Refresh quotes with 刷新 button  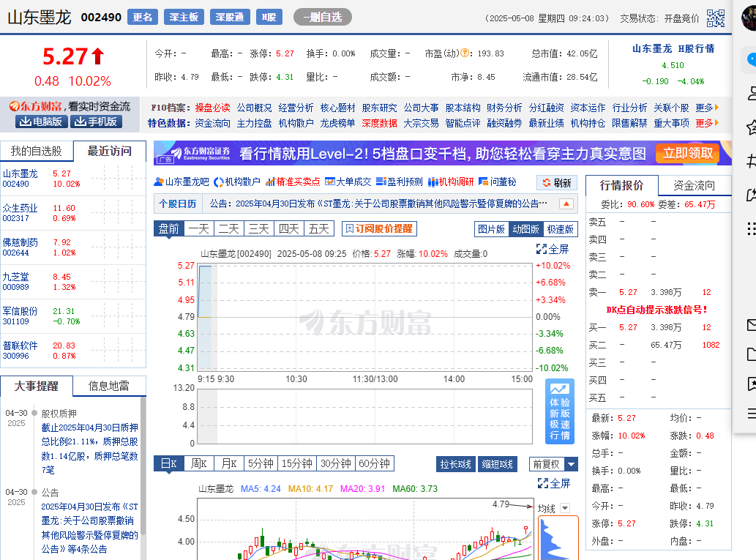coord(557,183)
